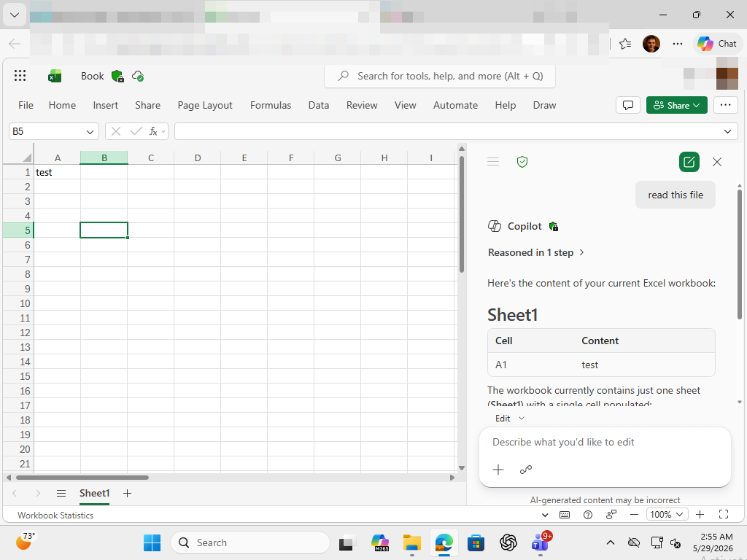Click the feedback icon in status bar
Image resolution: width=747 pixels, height=560 pixels.
pos(611,515)
